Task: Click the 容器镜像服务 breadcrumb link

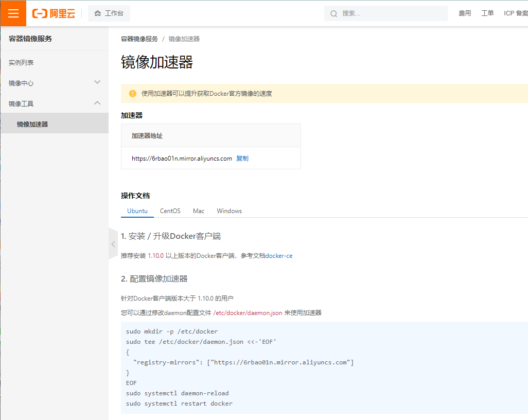Action: (139, 39)
